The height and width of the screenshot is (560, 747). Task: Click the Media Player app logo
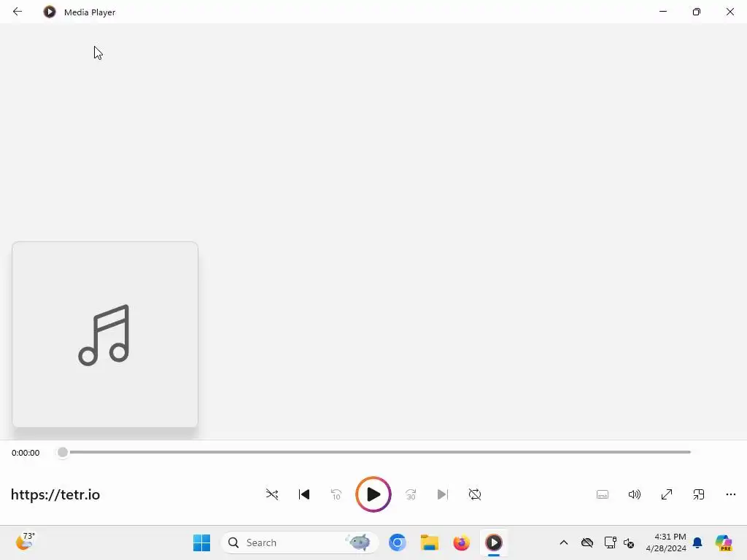(50, 12)
